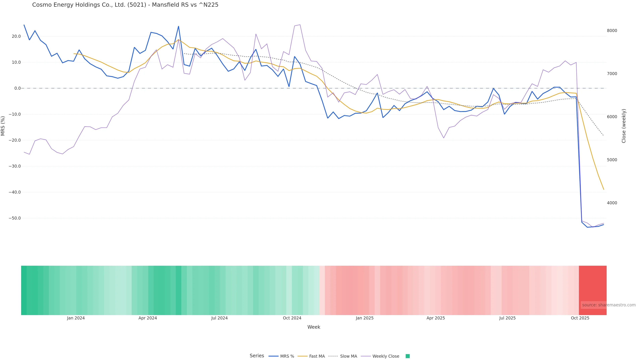Click the Cosmo Energy Holdings chart title
This screenshot has width=644, height=362.
point(125,5)
